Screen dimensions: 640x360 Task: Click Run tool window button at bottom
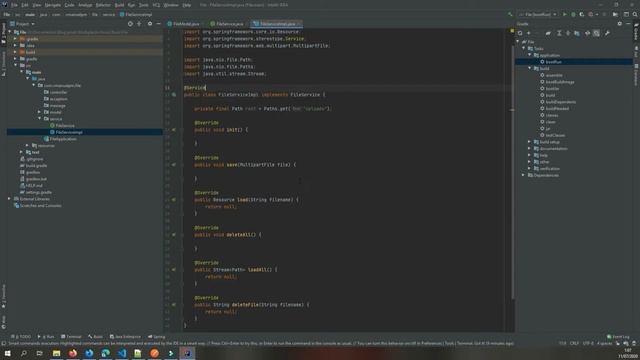click(x=46, y=337)
